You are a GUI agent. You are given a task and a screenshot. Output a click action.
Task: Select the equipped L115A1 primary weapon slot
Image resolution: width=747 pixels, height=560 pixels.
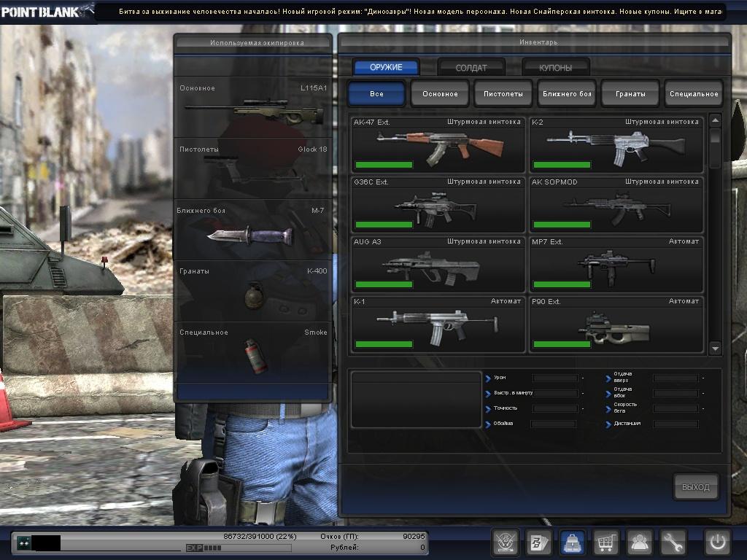pos(254,107)
